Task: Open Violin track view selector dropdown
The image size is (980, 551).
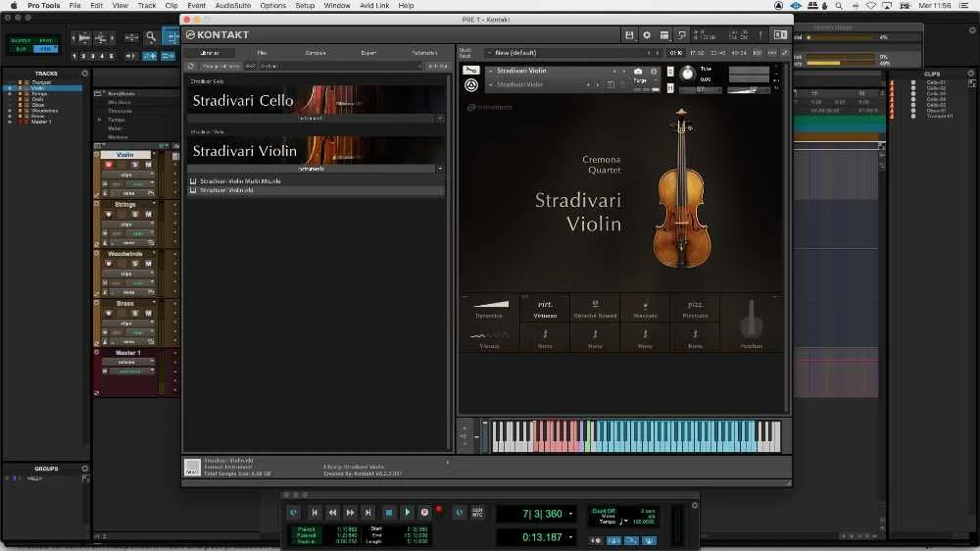Action: tap(127, 175)
